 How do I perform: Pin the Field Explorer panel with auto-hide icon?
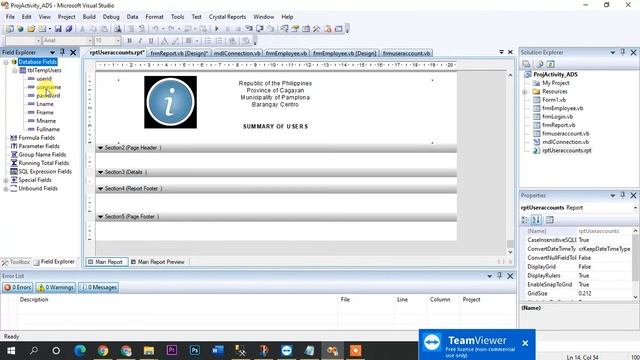(62, 52)
